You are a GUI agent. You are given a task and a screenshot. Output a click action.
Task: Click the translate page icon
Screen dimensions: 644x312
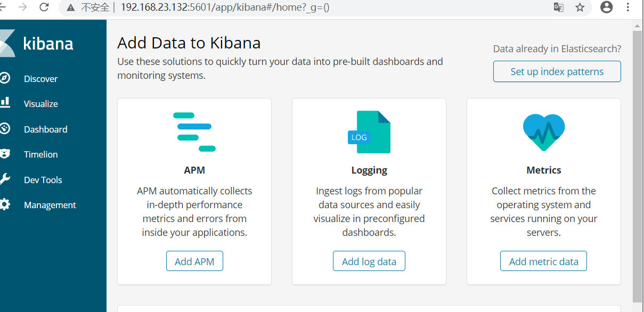pyautogui.click(x=558, y=7)
